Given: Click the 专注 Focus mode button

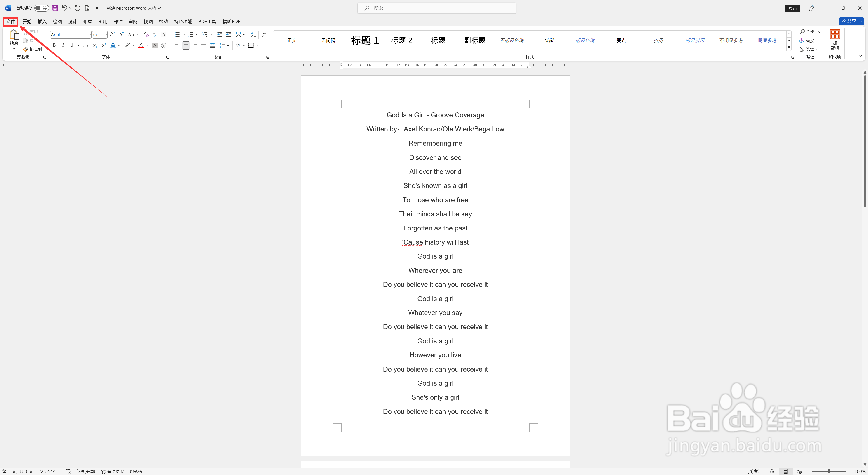Looking at the screenshot, I should [x=755, y=471].
